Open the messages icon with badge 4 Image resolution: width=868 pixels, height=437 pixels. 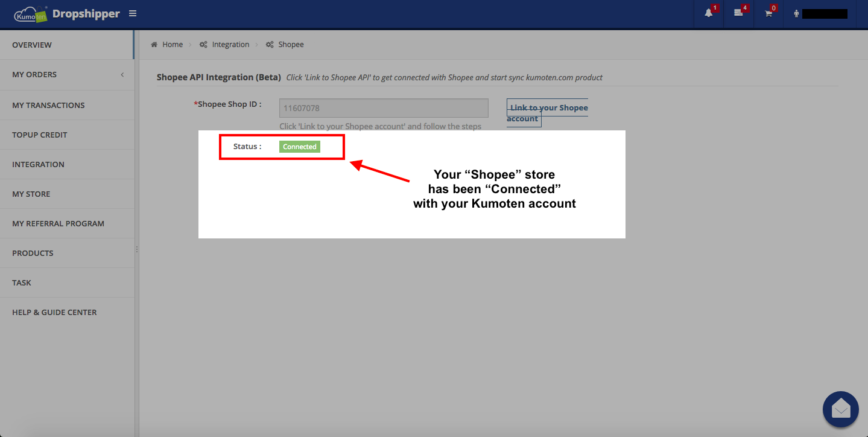tap(738, 13)
